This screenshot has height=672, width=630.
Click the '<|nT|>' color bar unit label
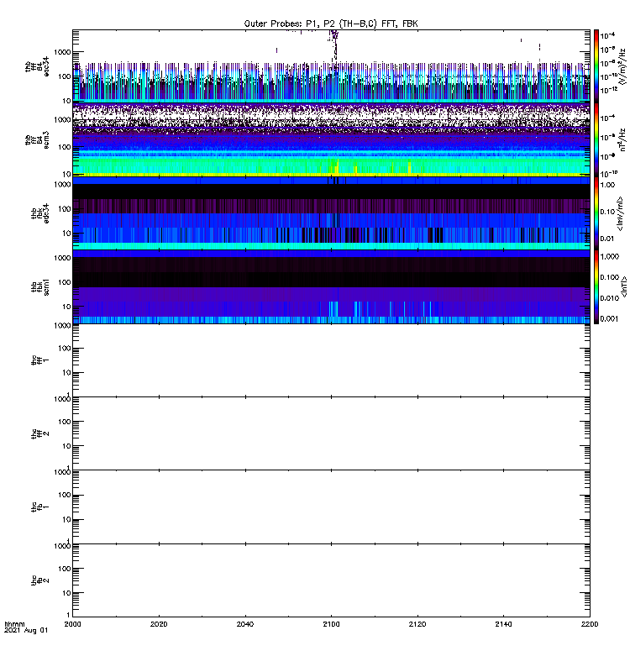pos(623,286)
